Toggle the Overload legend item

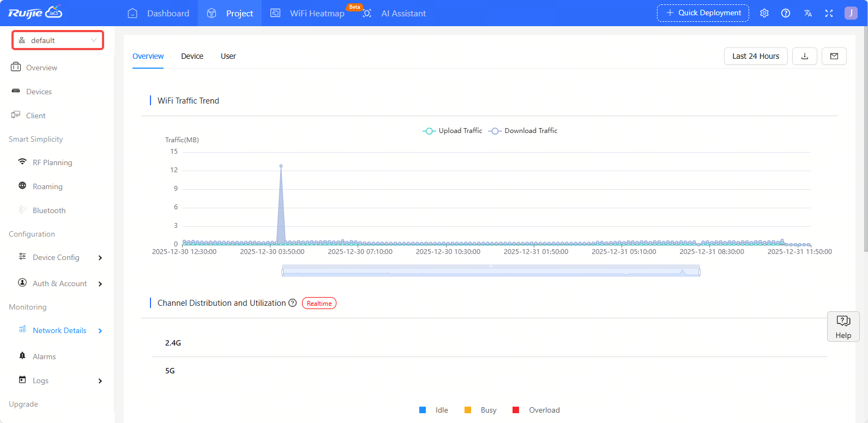[x=537, y=410]
